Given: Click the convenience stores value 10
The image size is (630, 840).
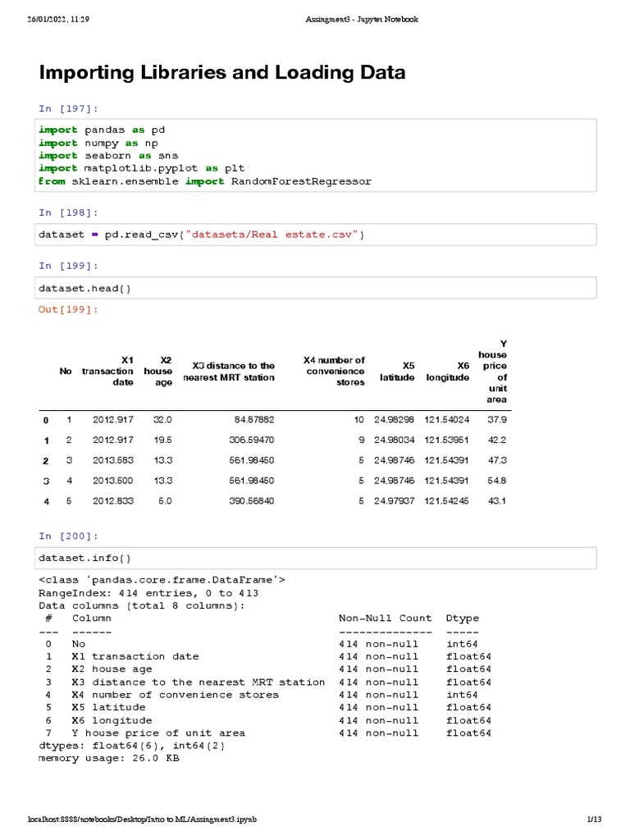Looking at the screenshot, I should 359,419.
